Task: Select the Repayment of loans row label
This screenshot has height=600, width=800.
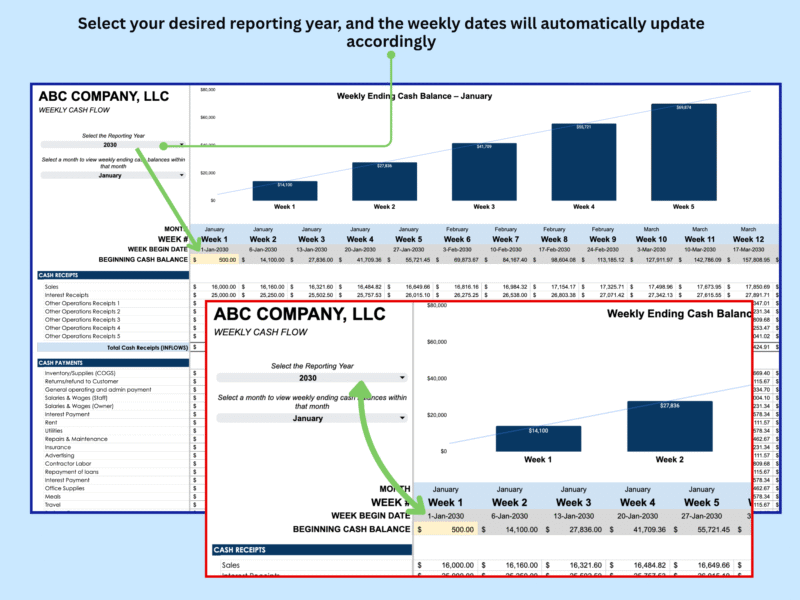Action: (x=71, y=472)
